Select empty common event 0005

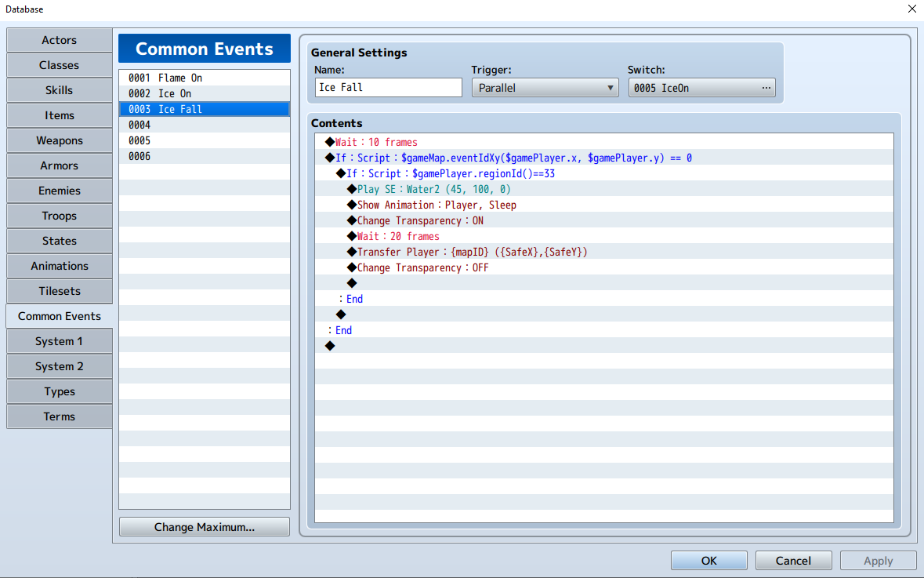pos(205,140)
